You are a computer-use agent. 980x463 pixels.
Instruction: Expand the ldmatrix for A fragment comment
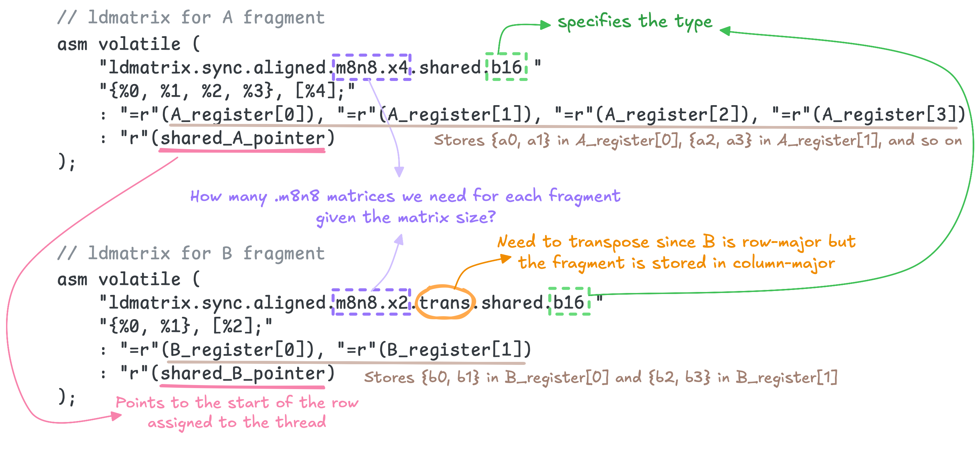(190, 16)
